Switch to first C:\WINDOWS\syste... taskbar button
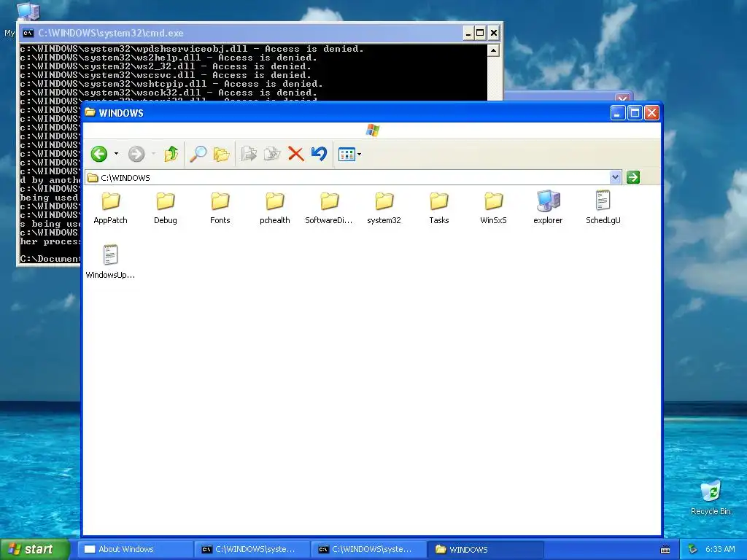The height and width of the screenshot is (560, 747). [252, 550]
